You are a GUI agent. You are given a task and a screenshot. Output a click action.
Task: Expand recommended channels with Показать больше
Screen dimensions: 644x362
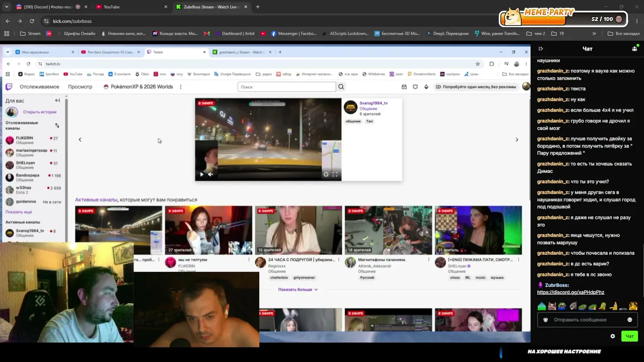(298, 290)
